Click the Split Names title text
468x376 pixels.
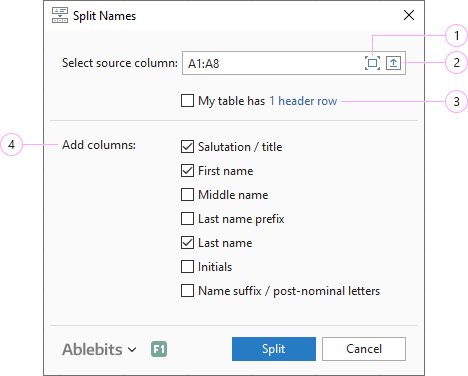[104, 16]
